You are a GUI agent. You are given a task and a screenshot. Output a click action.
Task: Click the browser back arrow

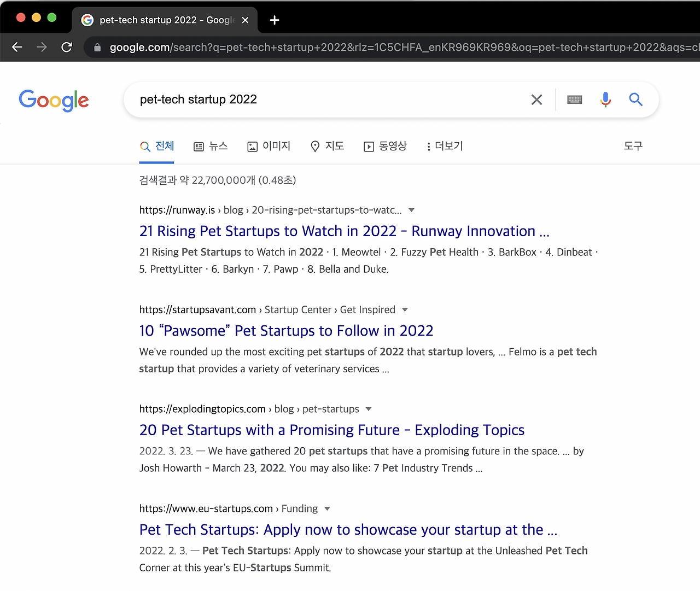(x=17, y=48)
